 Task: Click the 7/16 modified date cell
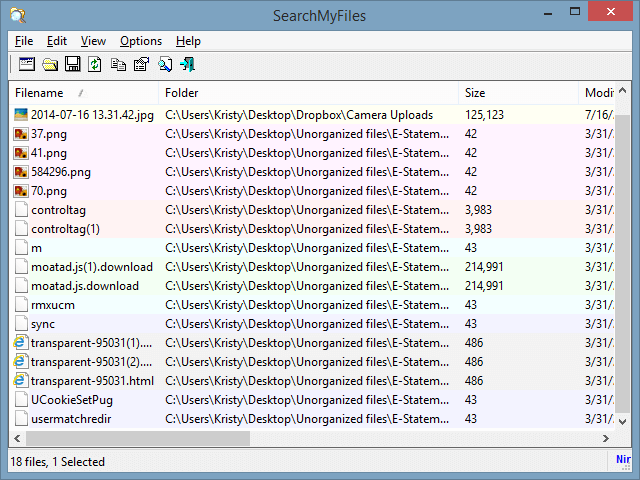coord(599,115)
